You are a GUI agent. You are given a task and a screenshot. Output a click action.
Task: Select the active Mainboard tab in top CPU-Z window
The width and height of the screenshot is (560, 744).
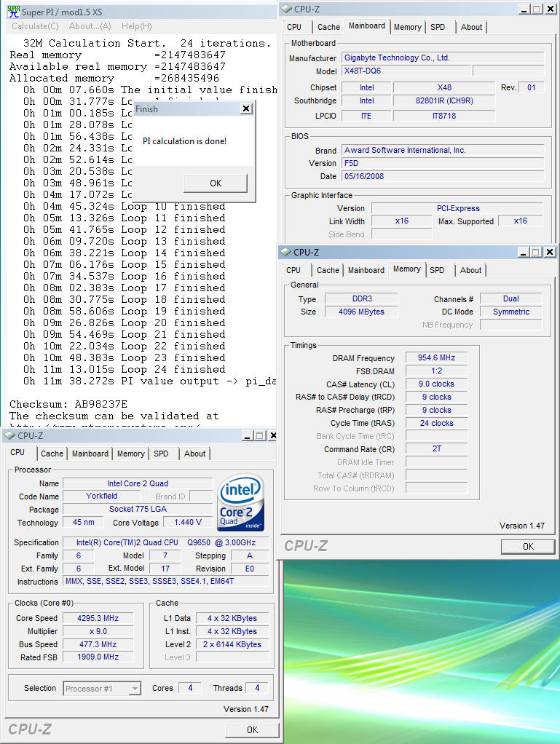(x=367, y=25)
